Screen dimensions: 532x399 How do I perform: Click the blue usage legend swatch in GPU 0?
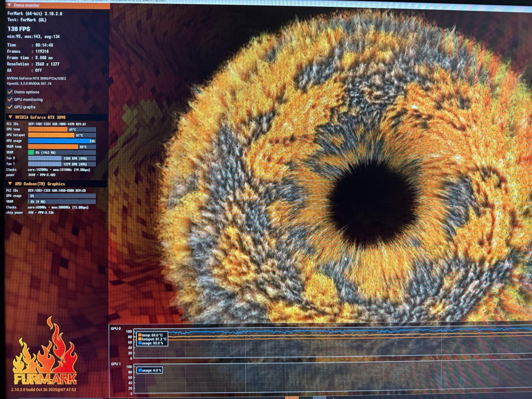(140, 343)
